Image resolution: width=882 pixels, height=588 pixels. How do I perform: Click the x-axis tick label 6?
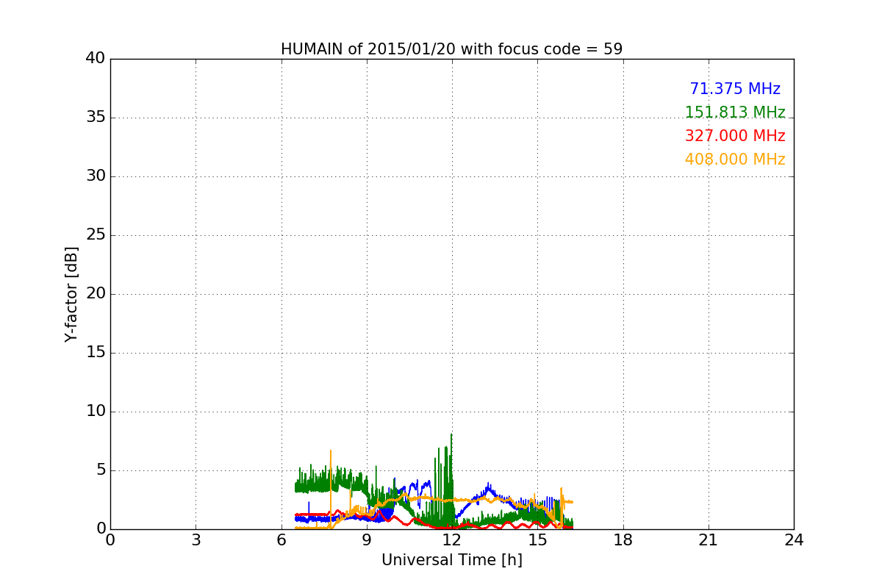(282, 539)
